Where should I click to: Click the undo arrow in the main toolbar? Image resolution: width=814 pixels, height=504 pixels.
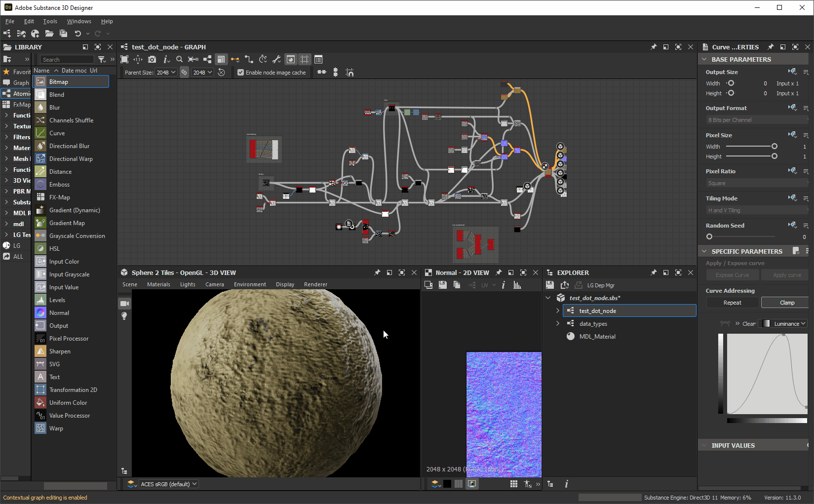click(x=78, y=34)
